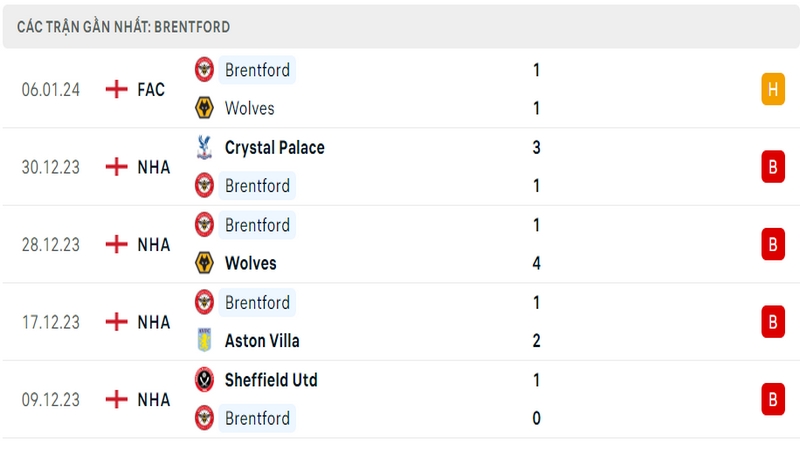Screen dimensions: 800x450
Task: Click England flag beside FAC label
Action: (116, 89)
